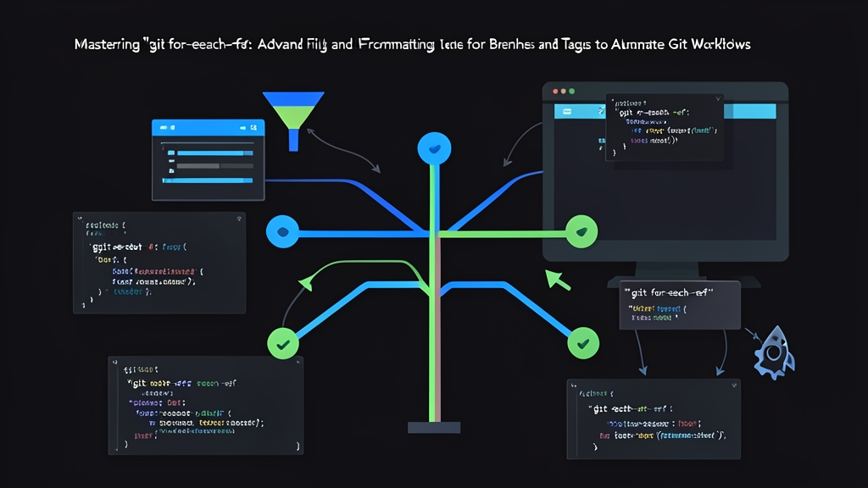Viewport: 868px width, 488px height.
Task: Click the bottom blue bar in the small list window
Action: (x=208, y=180)
